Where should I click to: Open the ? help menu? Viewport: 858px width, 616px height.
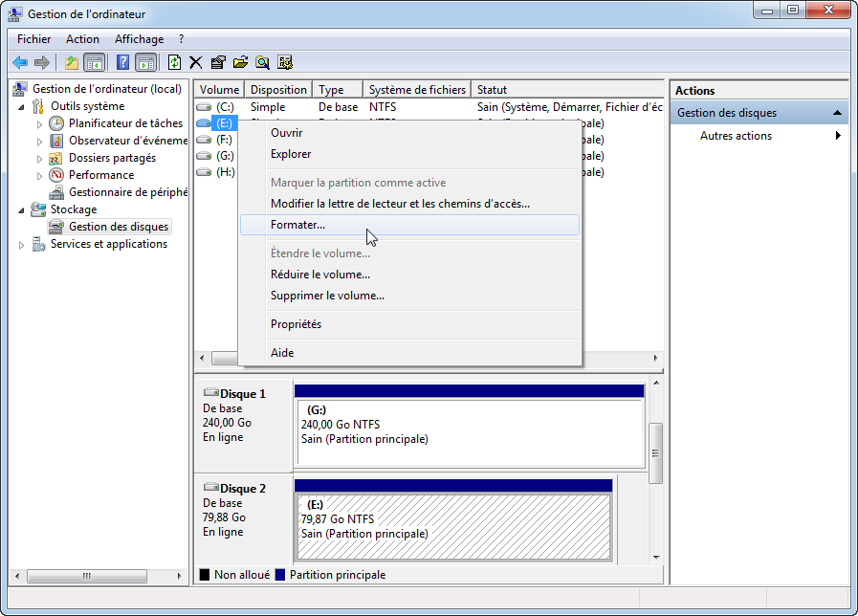point(181,39)
